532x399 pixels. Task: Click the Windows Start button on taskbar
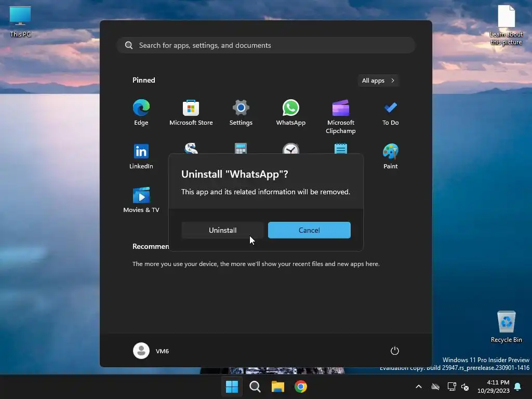click(x=232, y=387)
